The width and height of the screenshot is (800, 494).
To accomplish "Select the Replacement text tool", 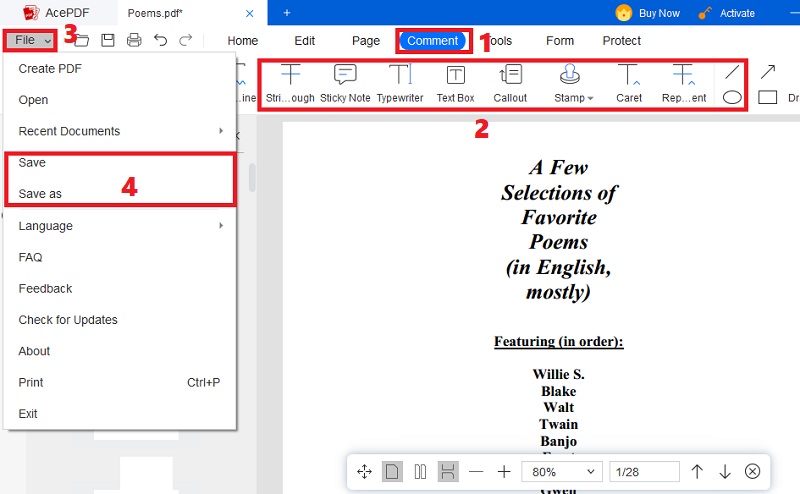I will [x=684, y=83].
